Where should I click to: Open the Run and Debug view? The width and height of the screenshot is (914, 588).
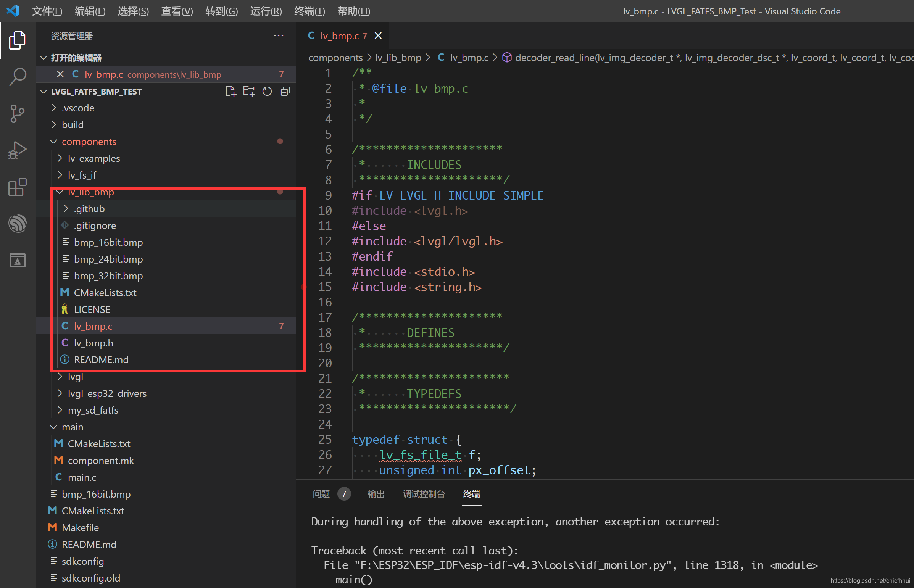point(17,150)
